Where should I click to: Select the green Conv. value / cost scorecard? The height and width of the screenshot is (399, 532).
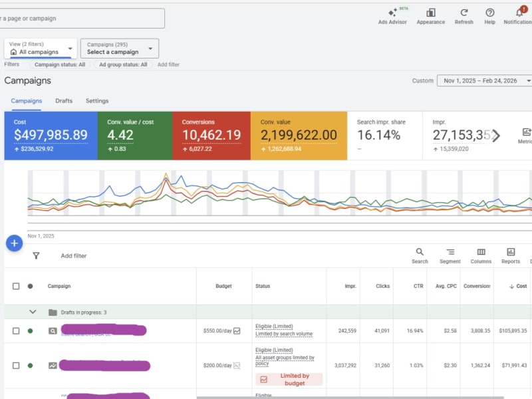pyautogui.click(x=135, y=136)
